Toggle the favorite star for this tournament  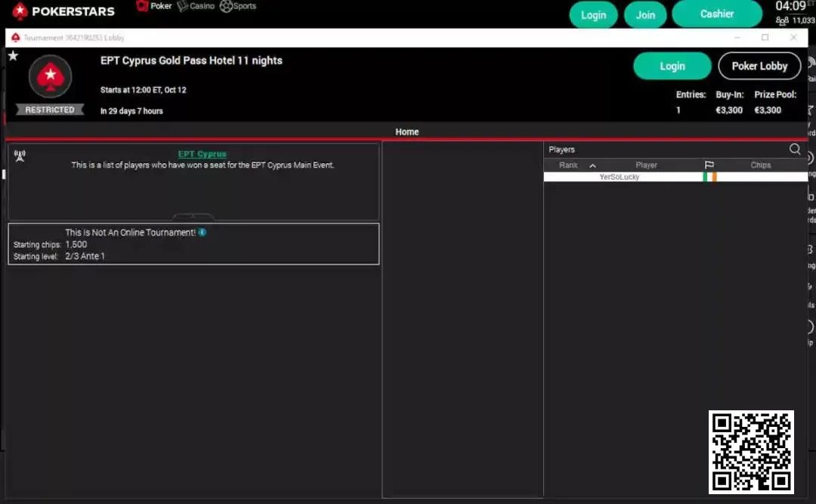13,55
